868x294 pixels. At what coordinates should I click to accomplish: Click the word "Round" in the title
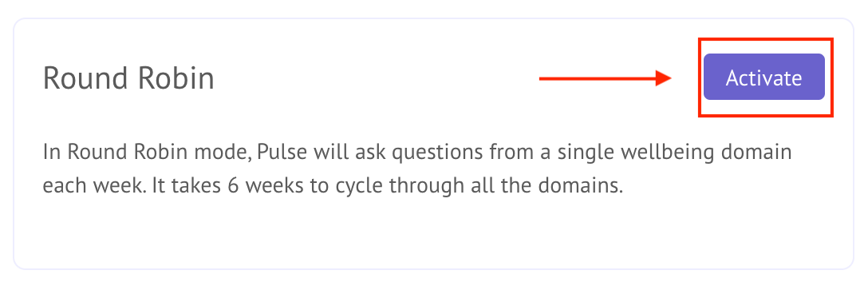(x=87, y=79)
